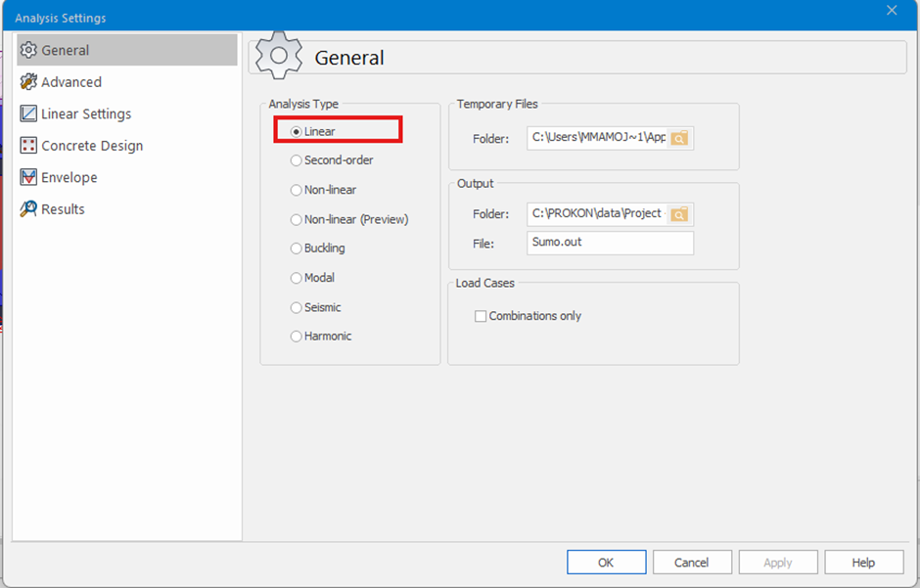Select the Linear analysis type
The width and height of the screenshot is (920, 588).
[x=313, y=131]
